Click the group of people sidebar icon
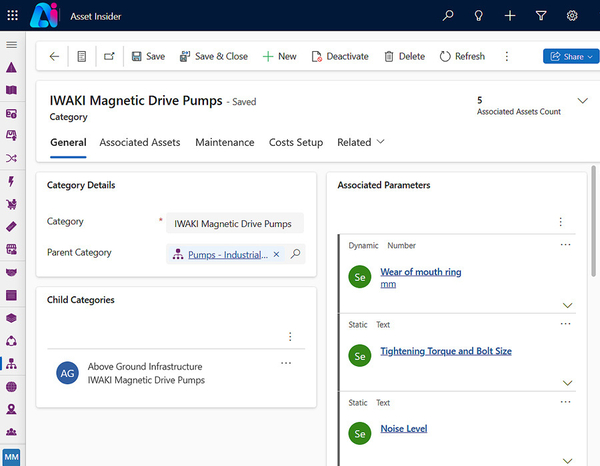 tap(11, 432)
